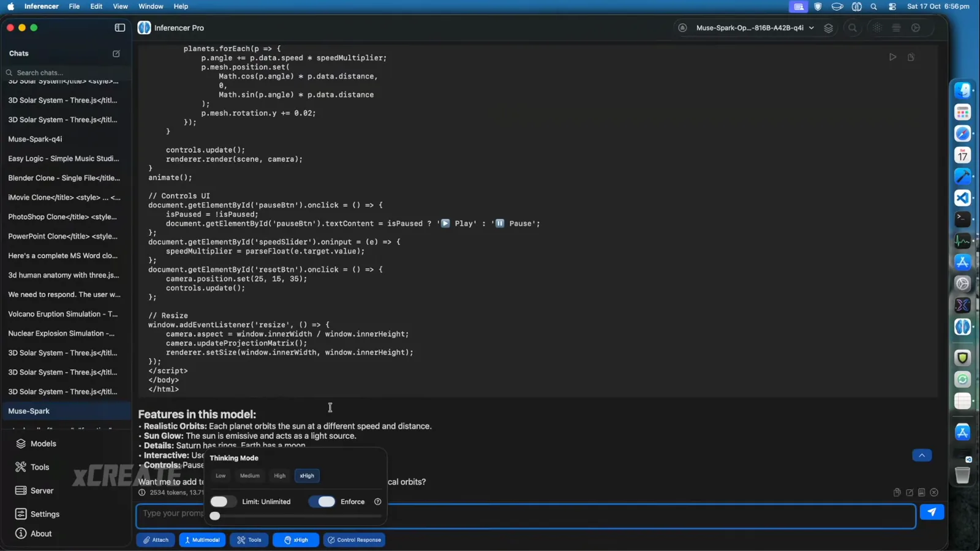Click the eject model icon
Screen dimensions: 980x551
coord(682,28)
